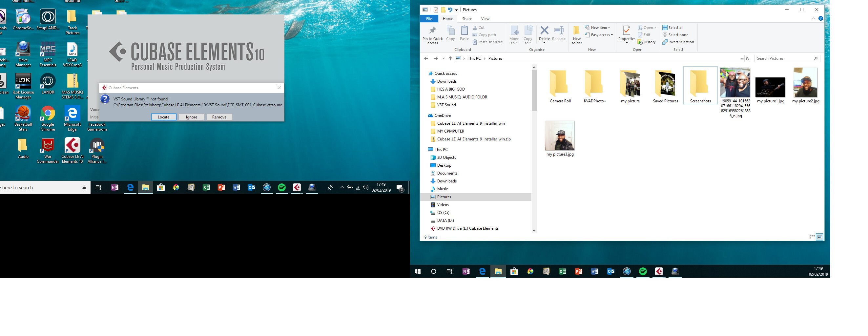Select the Plugin Alliance desktop icon
The image size is (868, 336).
click(x=97, y=150)
